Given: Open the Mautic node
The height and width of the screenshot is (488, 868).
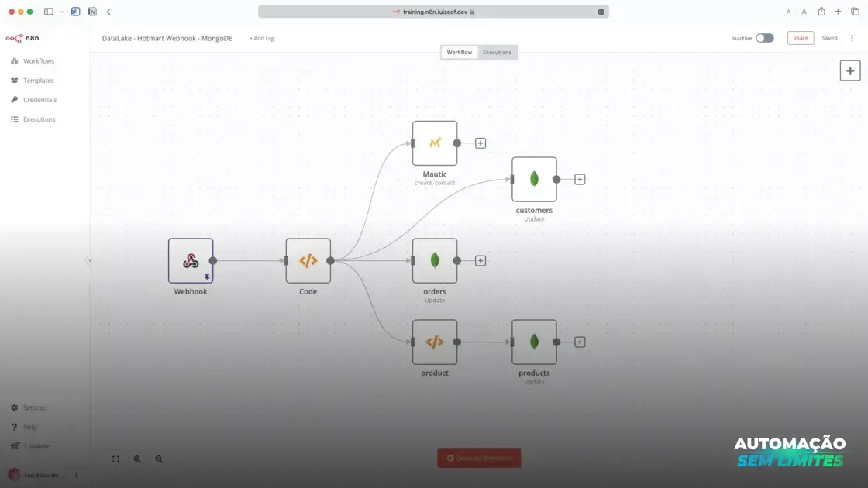Looking at the screenshot, I should [x=435, y=143].
